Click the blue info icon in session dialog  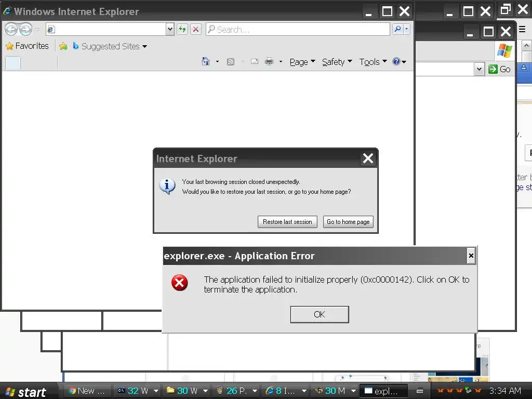[167, 187]
